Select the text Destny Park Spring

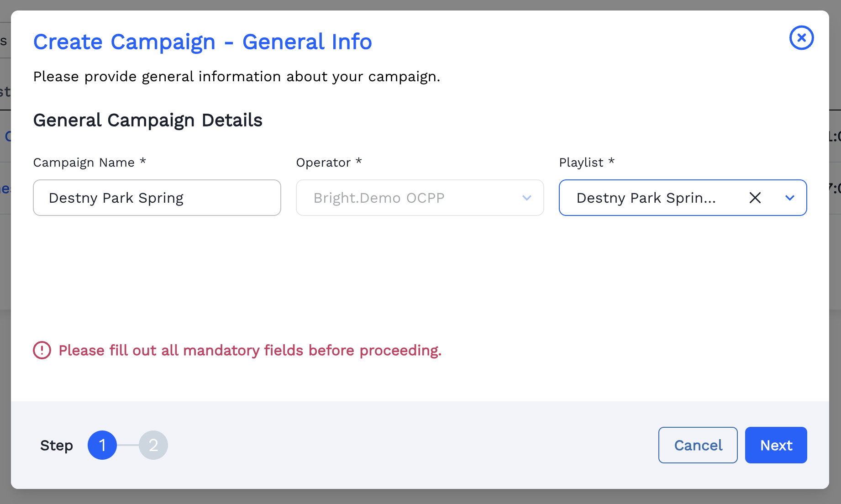[116, 198]
